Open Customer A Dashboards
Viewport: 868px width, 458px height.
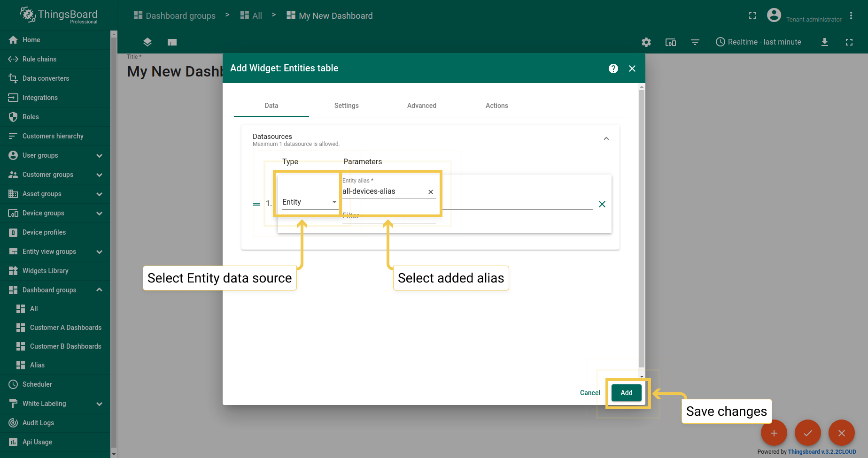pyautogui.click(x=55, y=328)
